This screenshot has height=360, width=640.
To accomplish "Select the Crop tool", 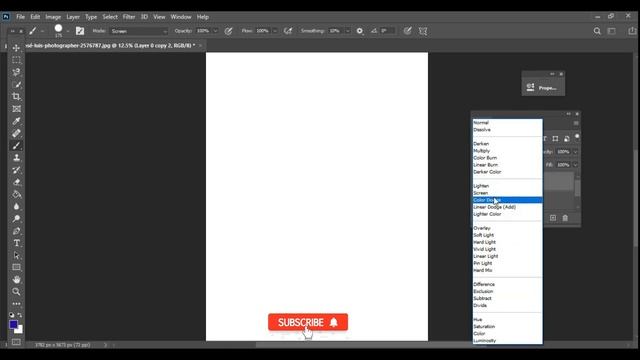I will click(16, 97).
